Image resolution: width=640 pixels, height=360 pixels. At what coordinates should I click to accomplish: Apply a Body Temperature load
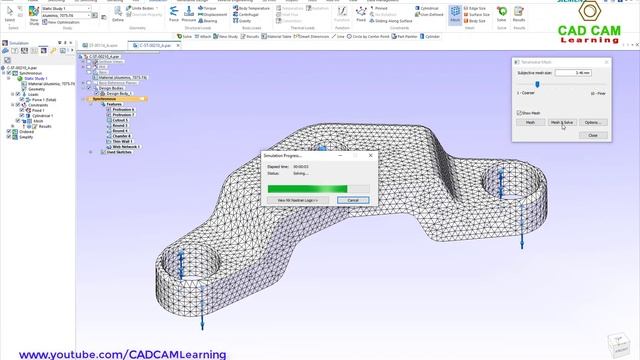(x=251, y=8)
